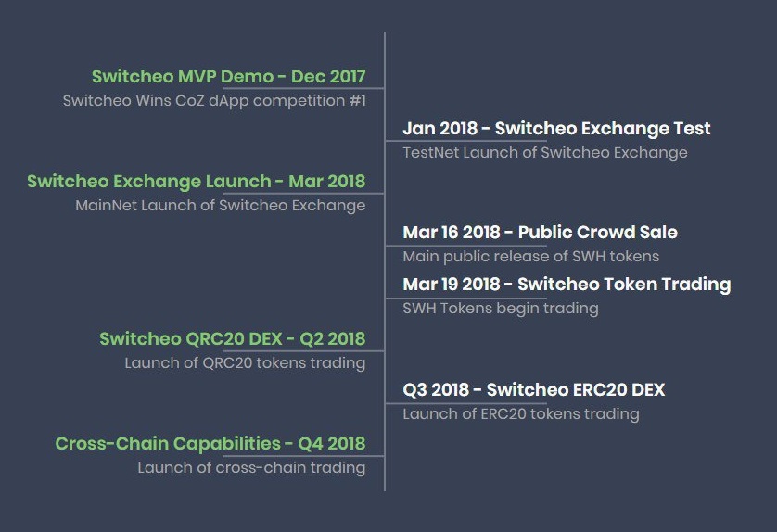Select the Cross-Chain Capabilities - Q4 2018 heading
This screenshot has height=532, width=777.
210,444
